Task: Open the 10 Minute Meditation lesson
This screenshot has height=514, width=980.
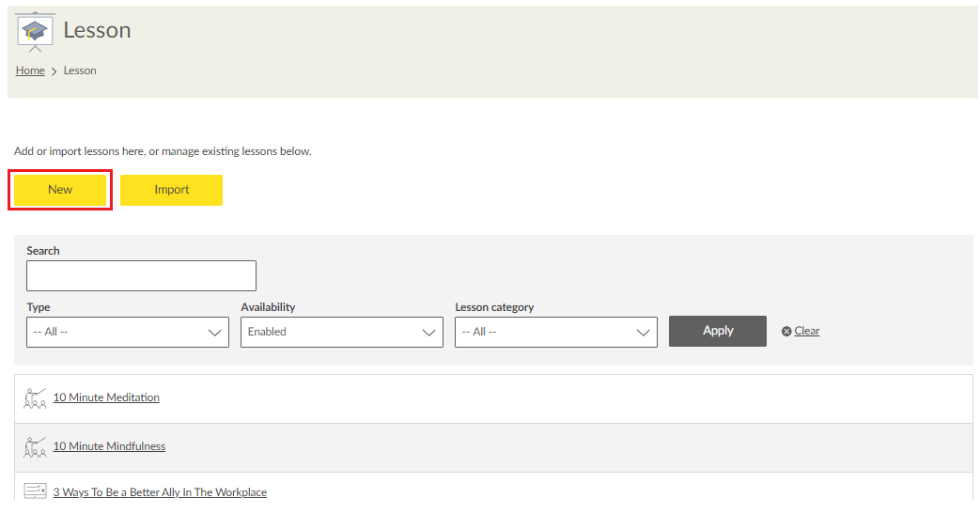Action: [106, 397]
